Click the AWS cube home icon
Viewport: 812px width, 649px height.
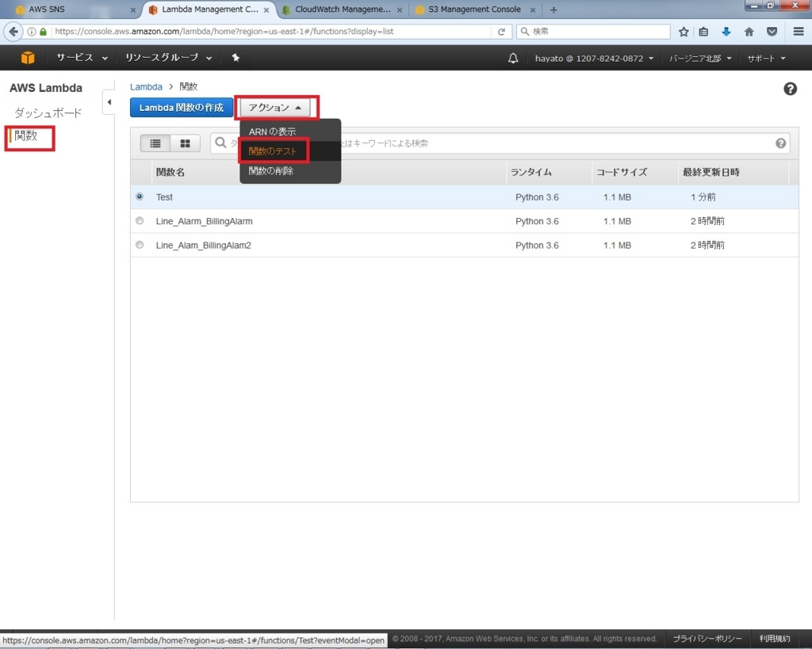click(28, 58)
